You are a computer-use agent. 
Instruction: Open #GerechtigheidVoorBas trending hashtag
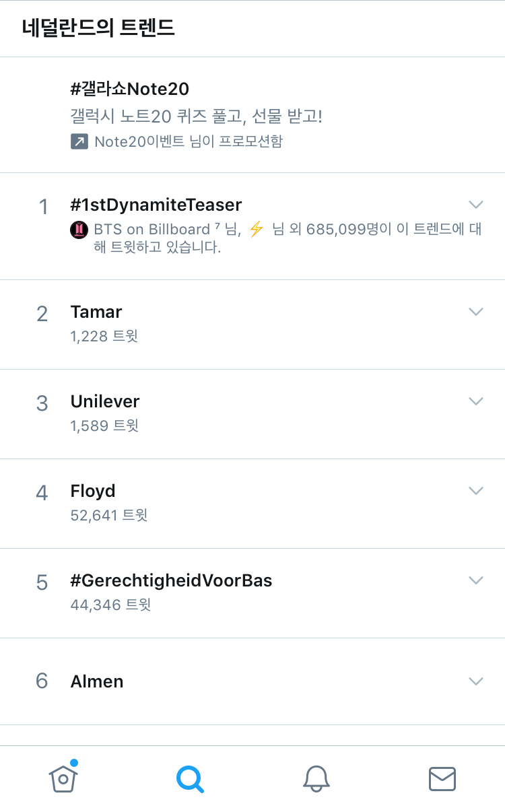coord(171,580)
